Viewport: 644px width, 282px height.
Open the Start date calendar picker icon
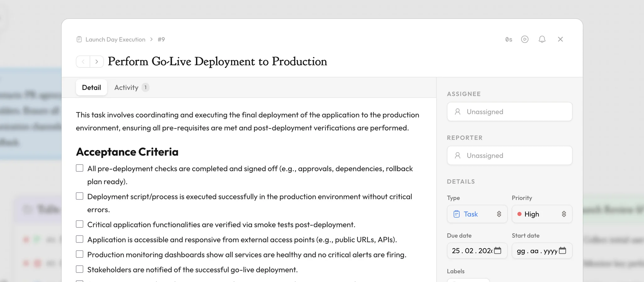(x=563, y=251)
